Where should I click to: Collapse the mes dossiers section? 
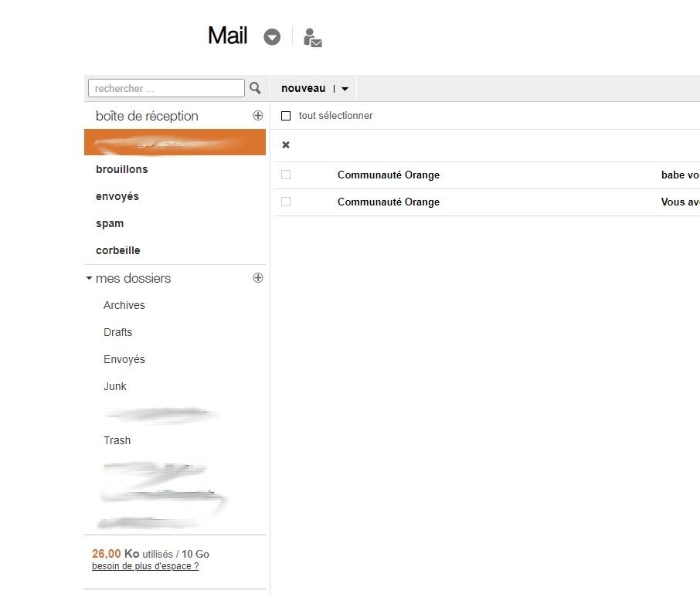(x=88, y=278)
